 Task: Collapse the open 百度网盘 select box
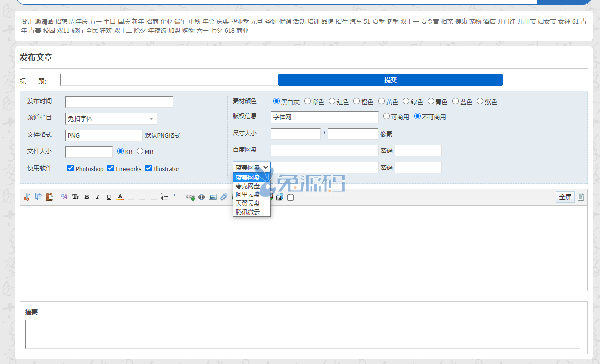pyautogui.click(x=252, y=167)
